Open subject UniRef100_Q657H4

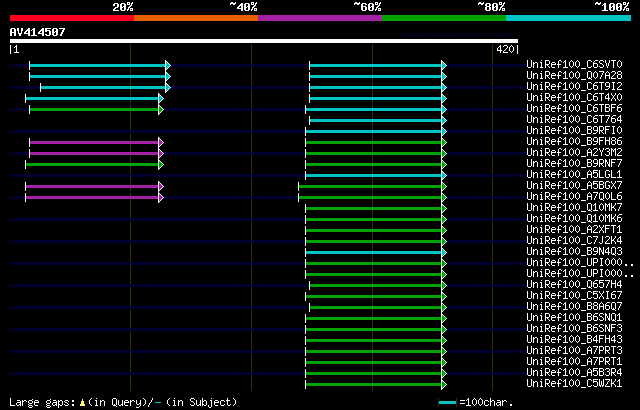tap(574, 285)
